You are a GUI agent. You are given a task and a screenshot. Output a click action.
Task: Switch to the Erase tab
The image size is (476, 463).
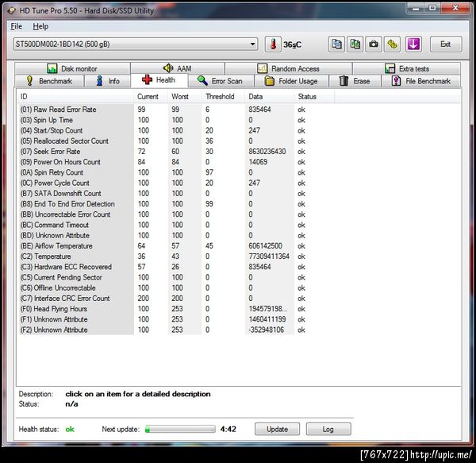point(355,81)
